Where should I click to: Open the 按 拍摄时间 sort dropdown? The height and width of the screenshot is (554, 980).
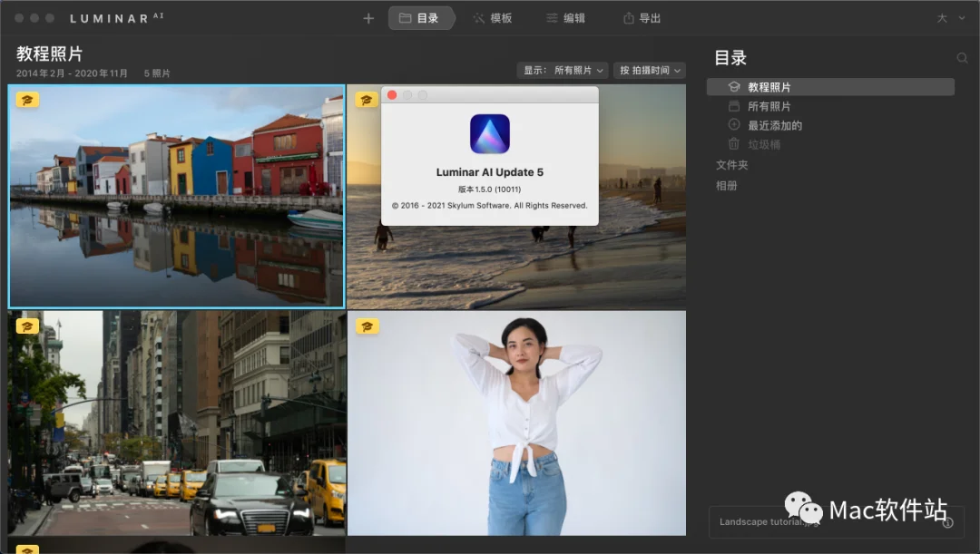[x=650, y=71]
